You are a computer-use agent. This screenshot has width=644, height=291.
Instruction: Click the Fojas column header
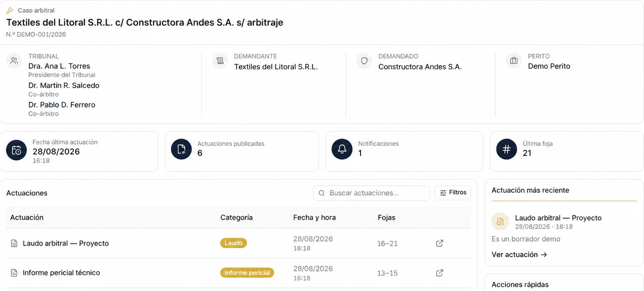[386, 218]
